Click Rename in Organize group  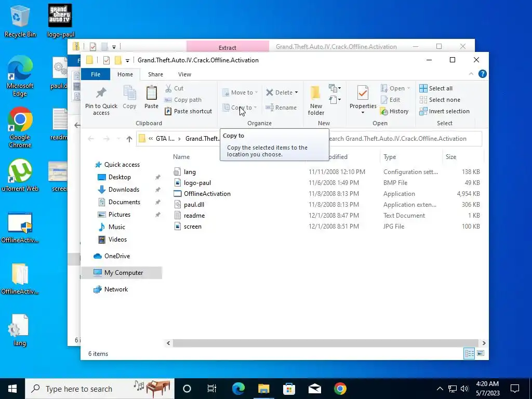281,108
